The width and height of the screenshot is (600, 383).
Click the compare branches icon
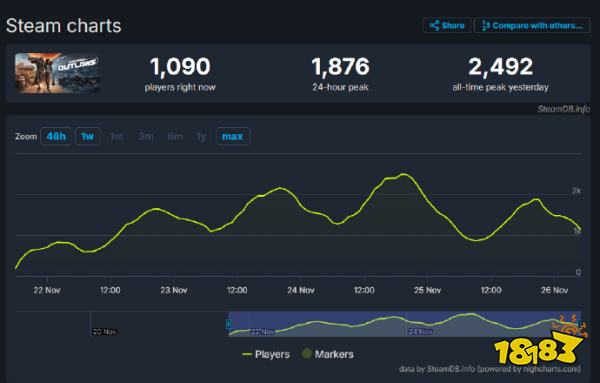(x=486, y=26)
